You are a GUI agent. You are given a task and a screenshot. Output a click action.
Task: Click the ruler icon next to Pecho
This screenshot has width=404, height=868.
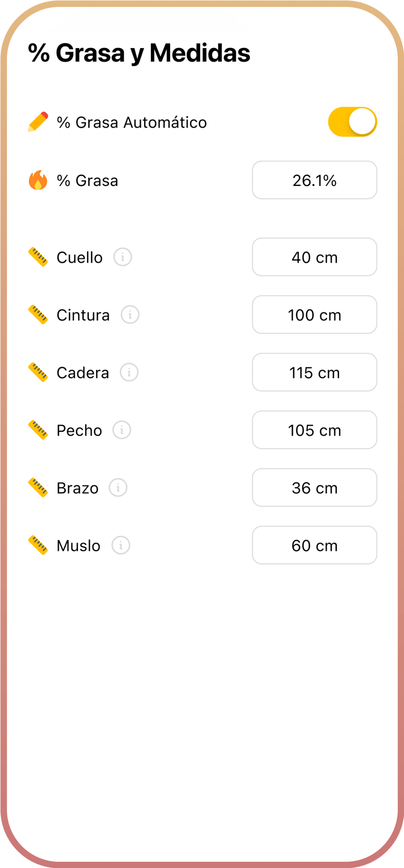click(x=38, y=430)
